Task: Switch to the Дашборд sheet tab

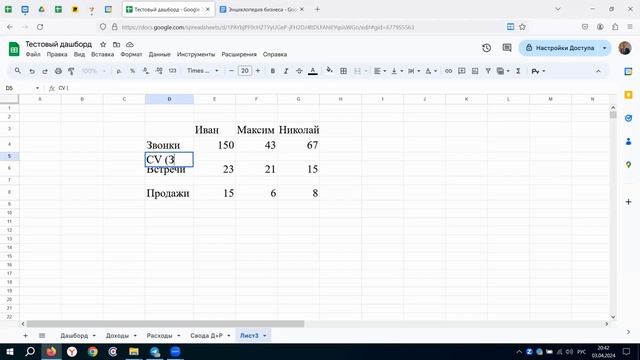Action: point(74,336)
